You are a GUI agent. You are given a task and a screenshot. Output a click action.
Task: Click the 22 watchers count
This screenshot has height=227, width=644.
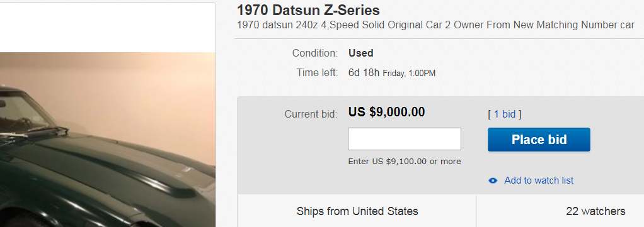click(x=595, y=211)
